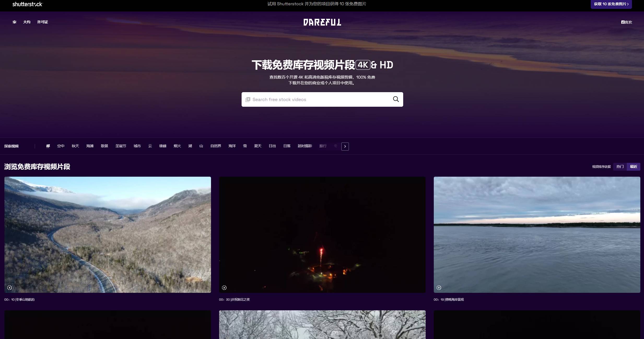The width and height of the screenshot is (644, 339).
Task: Open the Shutterstock logo link
Action: [27, 4]
